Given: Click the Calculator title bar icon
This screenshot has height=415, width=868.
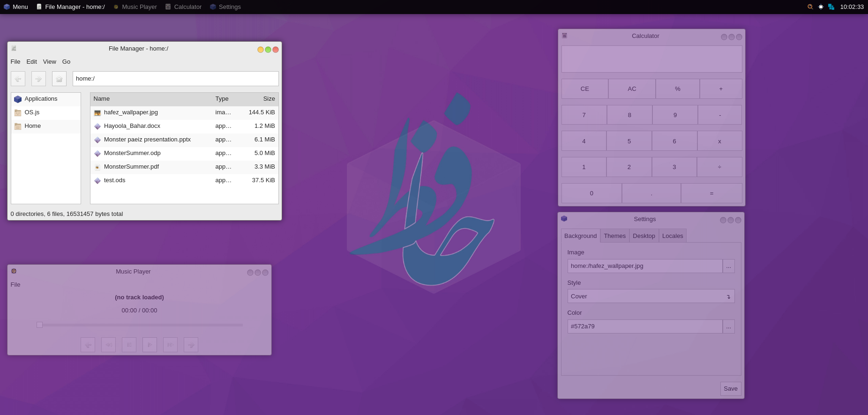Looking at the screenshot, I should click(x=565, y=36).
